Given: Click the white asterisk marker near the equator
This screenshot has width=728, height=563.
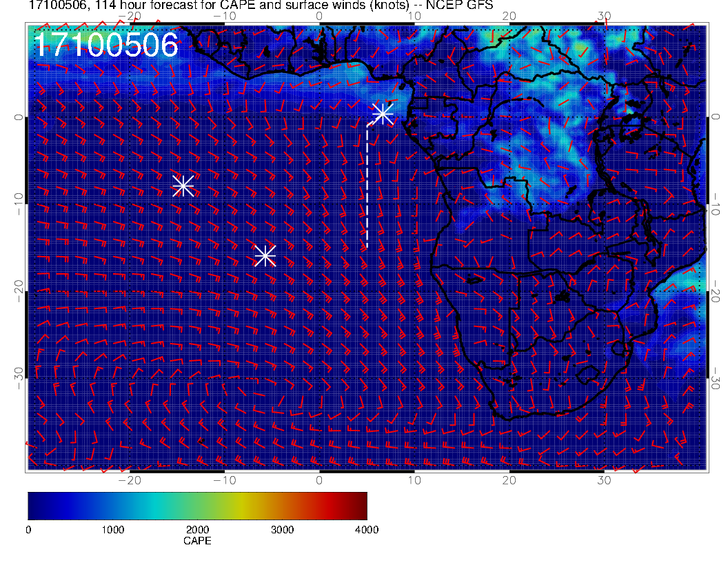Looking at the screenshot, I should 383,114.
